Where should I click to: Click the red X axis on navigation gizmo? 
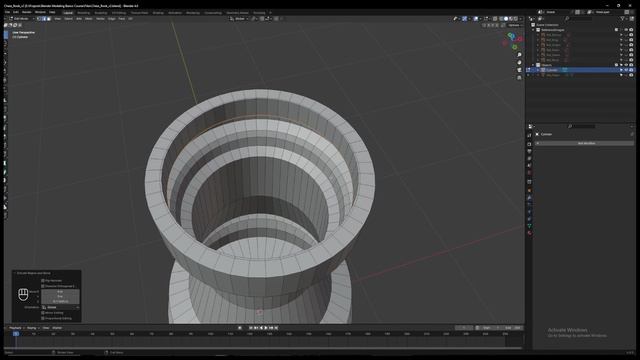(520, 39)
